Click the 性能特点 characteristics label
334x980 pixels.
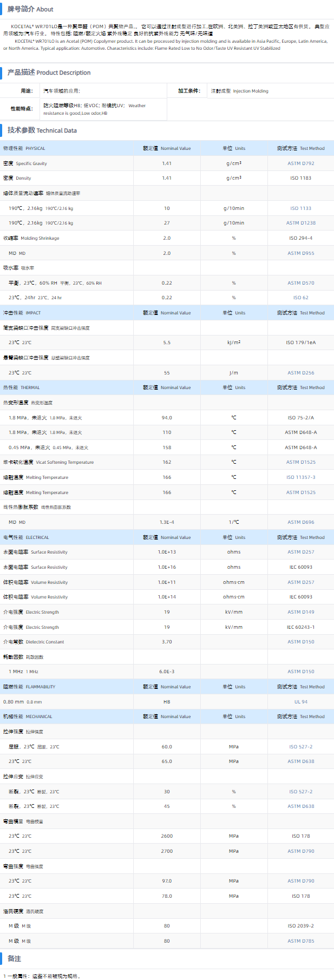click(x=22, y=109)
